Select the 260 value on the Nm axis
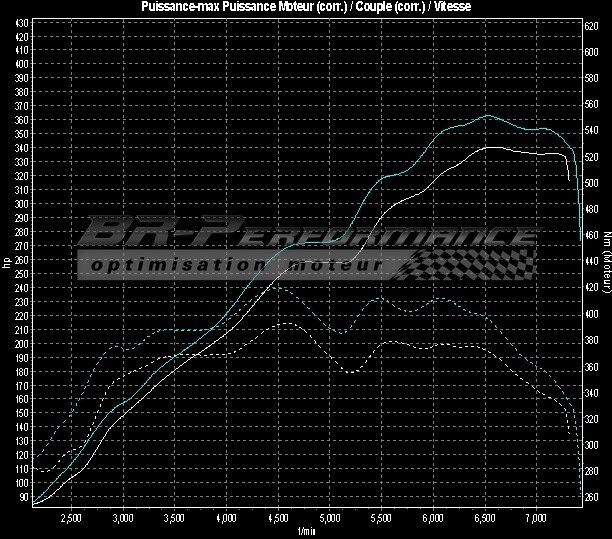The width and height of the screenshot is (612, 539). 591,497
